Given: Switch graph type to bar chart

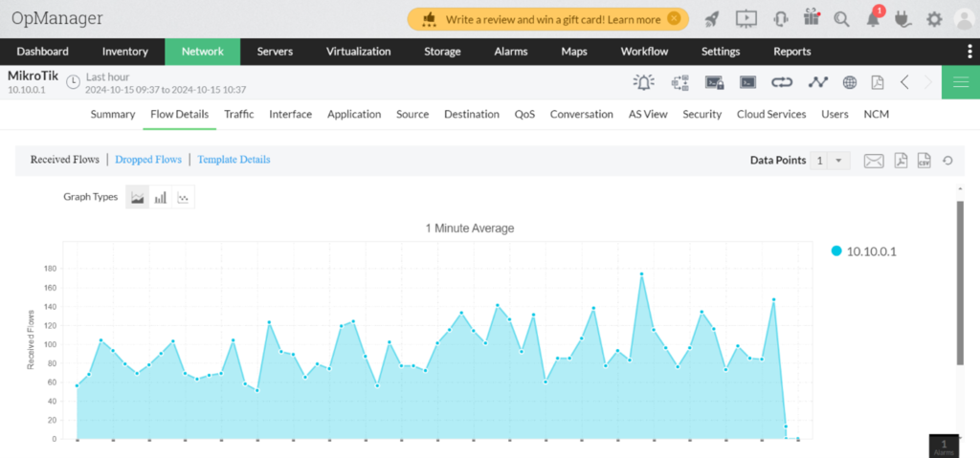Looking at the screenshot, I should (x=161, y=198).
